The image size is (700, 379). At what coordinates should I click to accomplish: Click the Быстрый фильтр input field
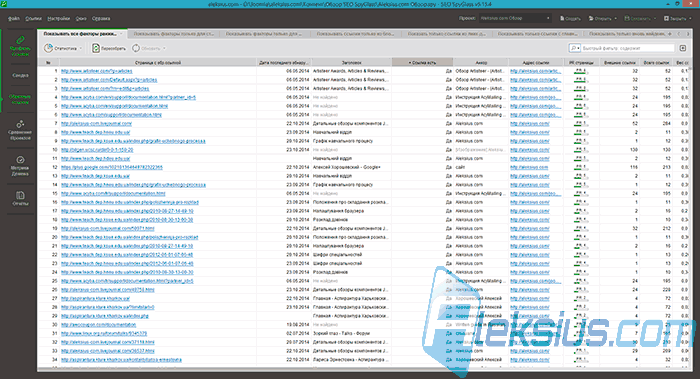coord(627,48)
